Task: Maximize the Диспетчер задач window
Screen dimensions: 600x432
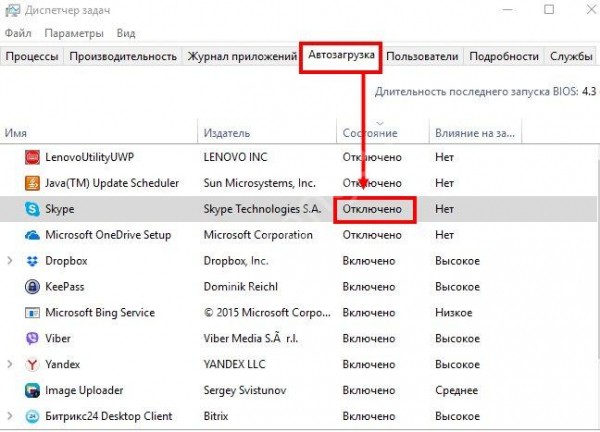Action: click(549, 10)
